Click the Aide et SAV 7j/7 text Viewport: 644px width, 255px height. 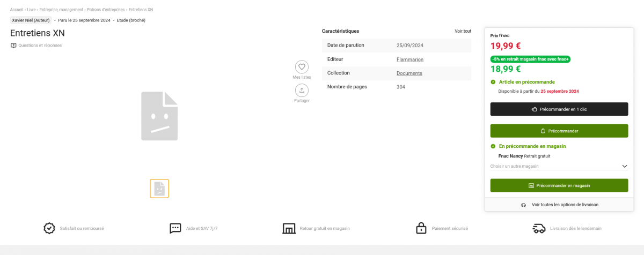[202, 228]
